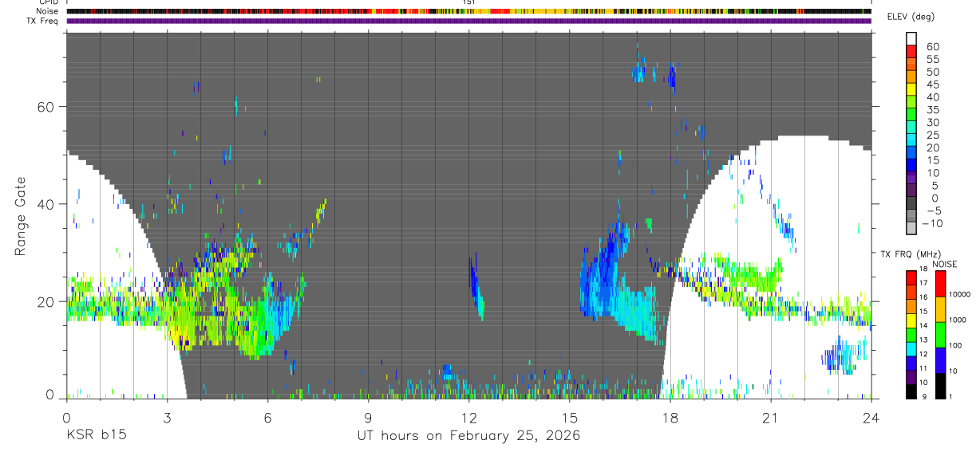The image size is (980, 452).
Task: Click the x-axis hour tick label '15'
Action: click(569, 418)
